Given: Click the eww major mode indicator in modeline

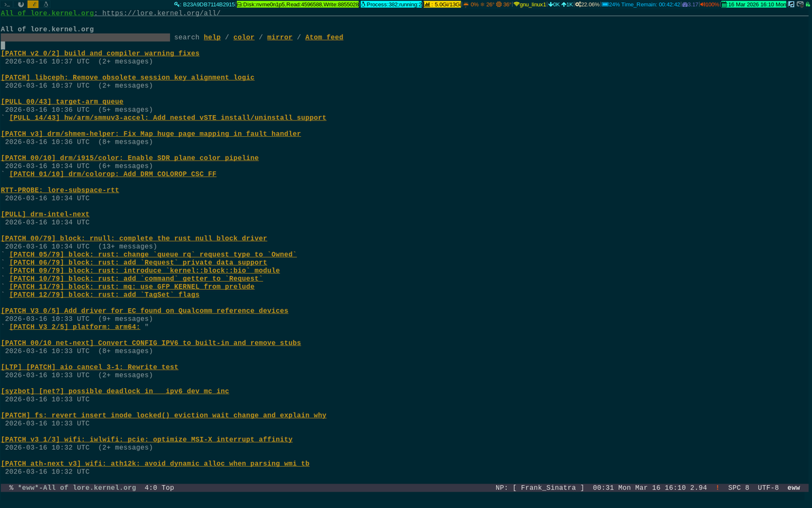Looking at the screenshot, I should [794, 488].
